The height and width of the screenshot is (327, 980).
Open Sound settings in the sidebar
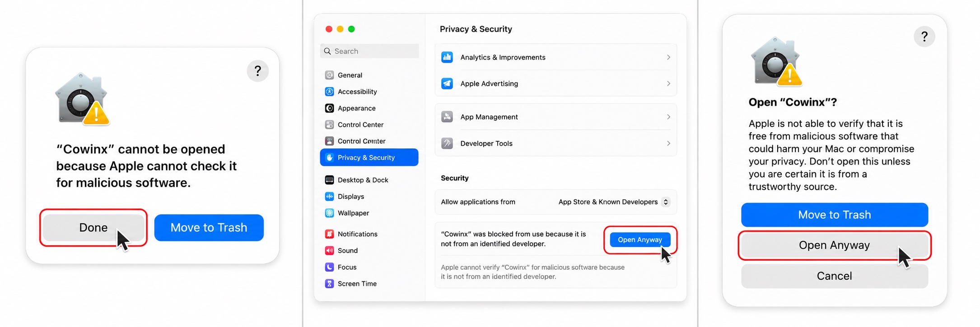pyautogui.click(x=369, y=251)
